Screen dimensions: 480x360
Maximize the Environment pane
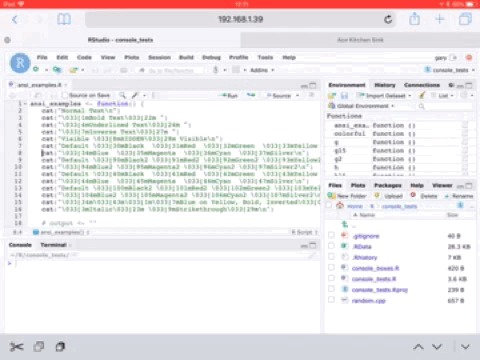coord(469,85)
